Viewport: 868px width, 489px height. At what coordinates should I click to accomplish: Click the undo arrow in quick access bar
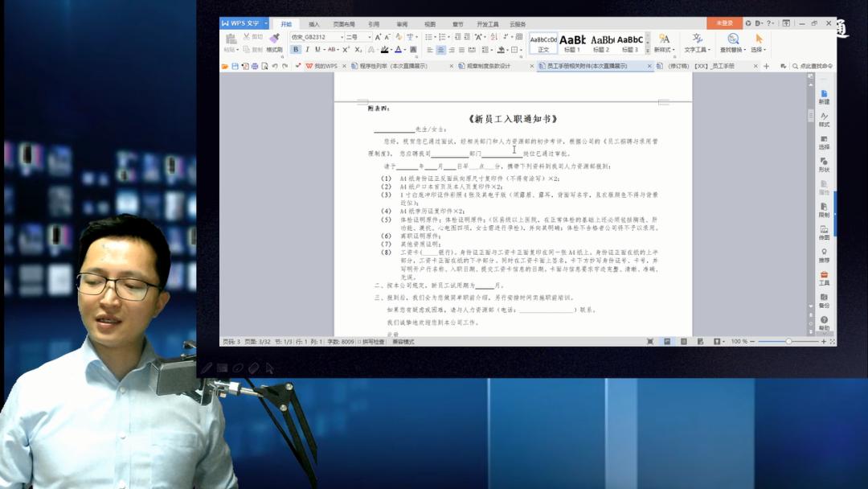pos(274,68)
